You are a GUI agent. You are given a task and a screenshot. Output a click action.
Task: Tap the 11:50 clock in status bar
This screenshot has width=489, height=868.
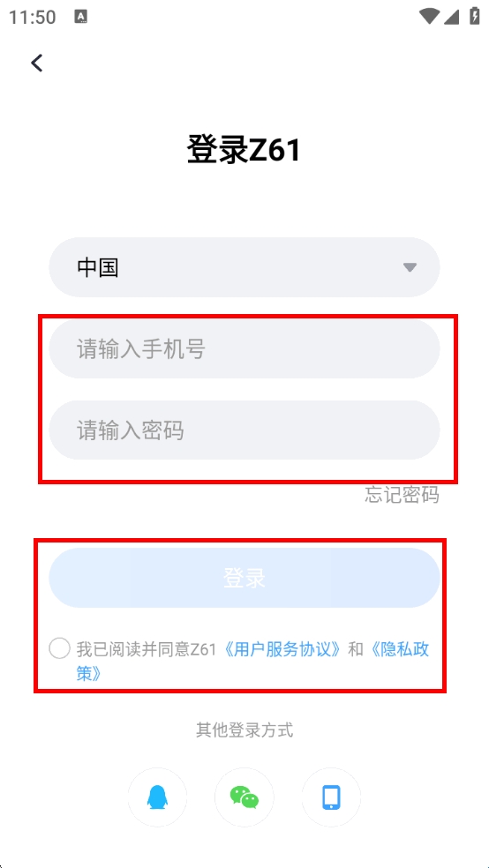click(x=32, y=17)
